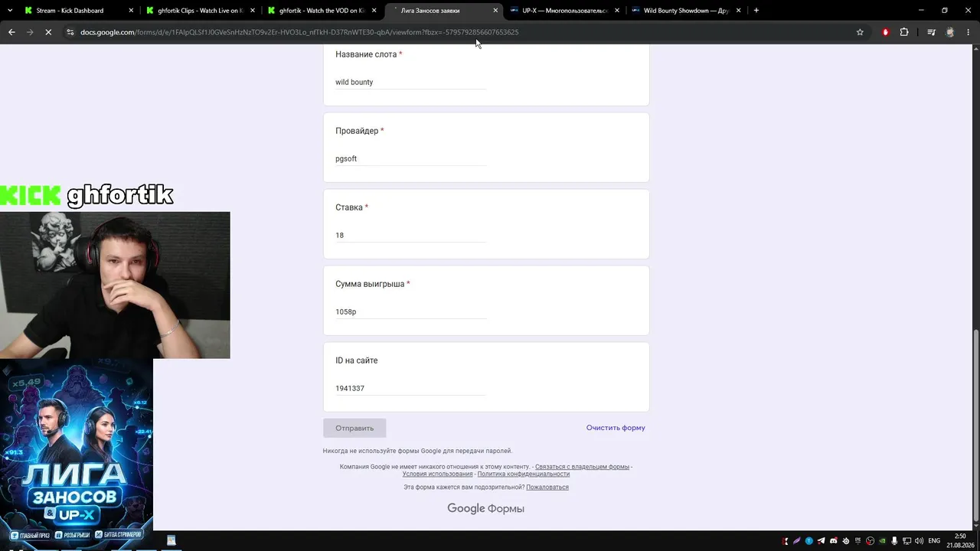Viewport: 980px width, 551px height.
Task: Open the Chrome three-dot menu
Action: (968, 32)
